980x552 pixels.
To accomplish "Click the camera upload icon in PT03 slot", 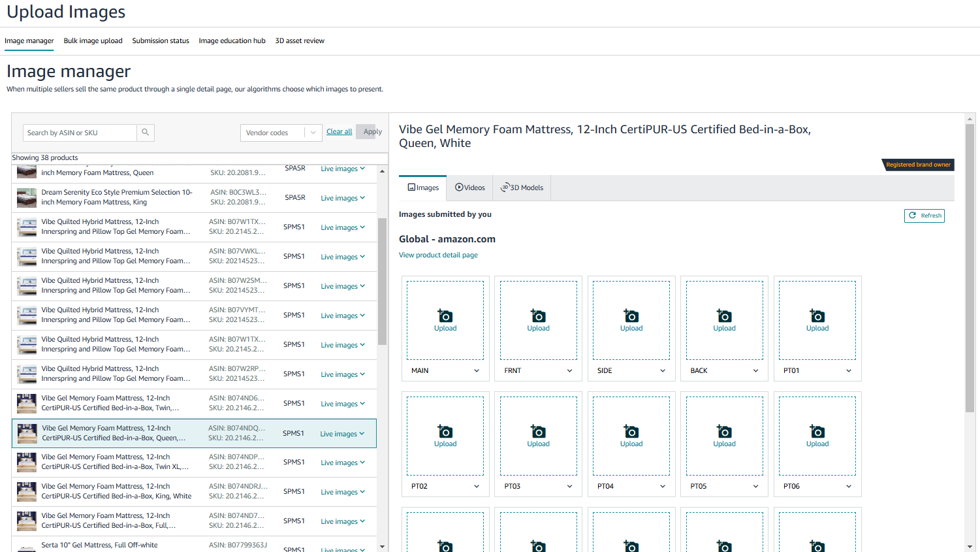I will click(x=538, y=432).
